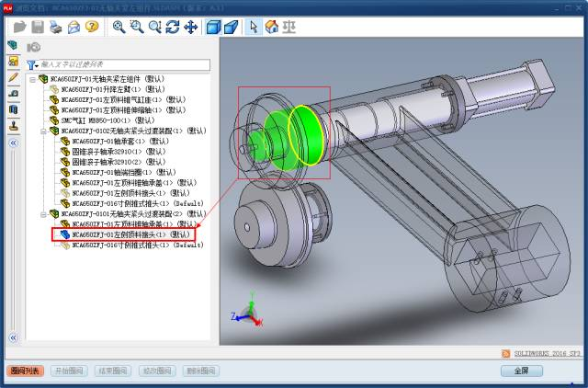Toggle the shaded cube display mode

click(x=232, y=28)
